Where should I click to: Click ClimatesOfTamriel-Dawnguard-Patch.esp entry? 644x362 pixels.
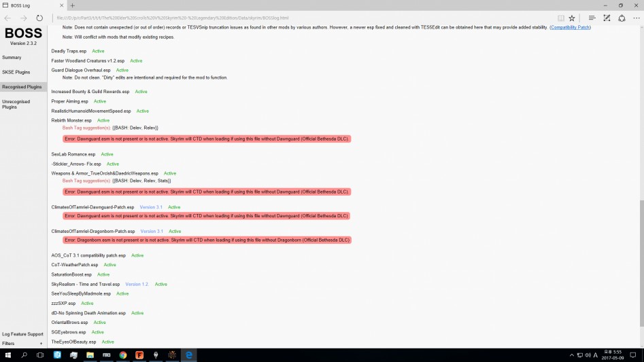[x=92, y=207]
